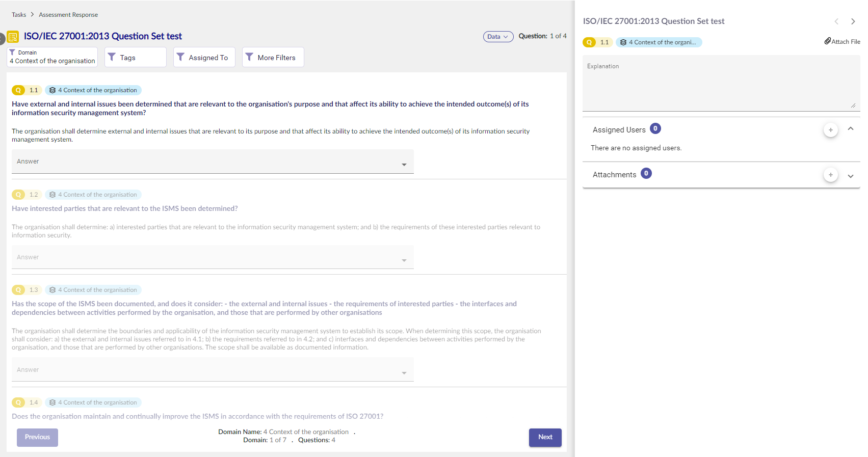Screen dimensions: 868x457
Task: Click '4 Context of the organisation' tag on 1.2
Action: (x=93, y=195)
